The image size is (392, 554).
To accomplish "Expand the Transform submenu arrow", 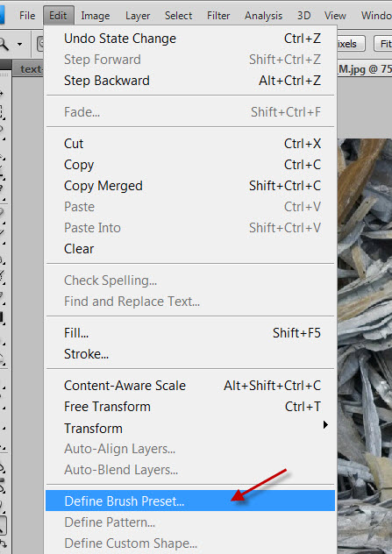I will [325, 424].
